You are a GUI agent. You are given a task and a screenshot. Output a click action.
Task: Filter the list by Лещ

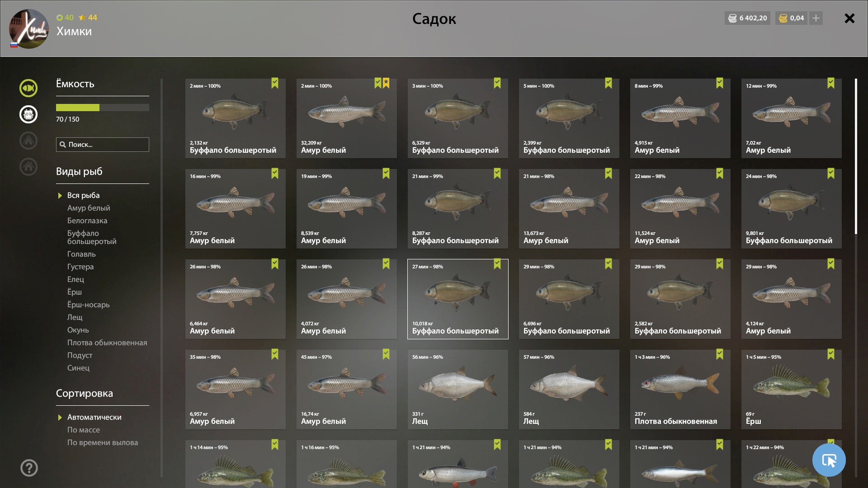click(x=75, y=317)
